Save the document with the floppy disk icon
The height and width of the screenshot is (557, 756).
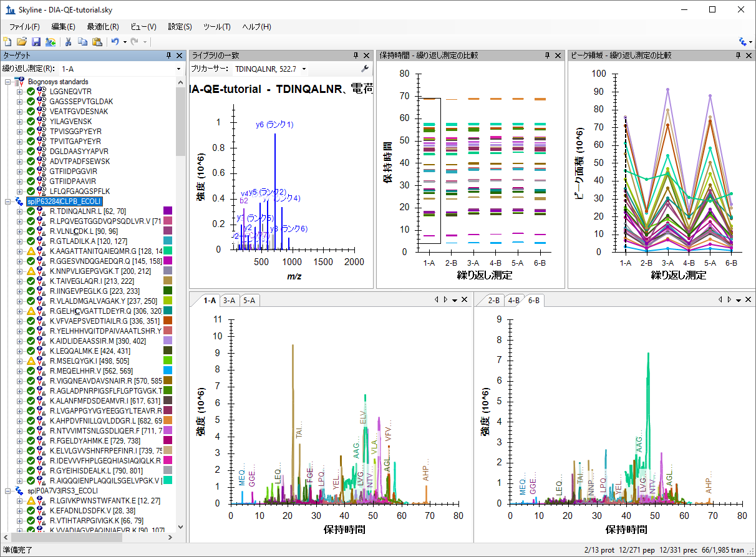[36, 42]
